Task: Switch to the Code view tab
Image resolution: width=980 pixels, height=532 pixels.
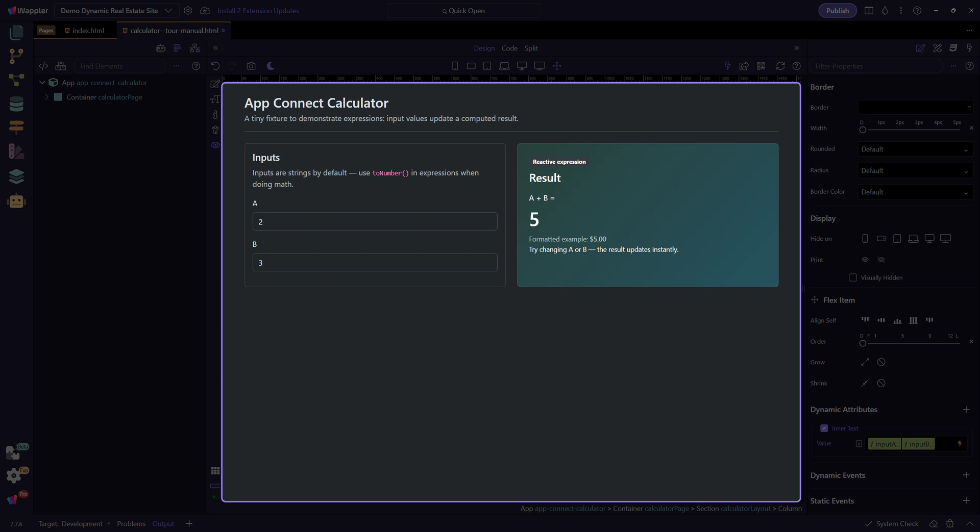Action: [x=509, y=48]
